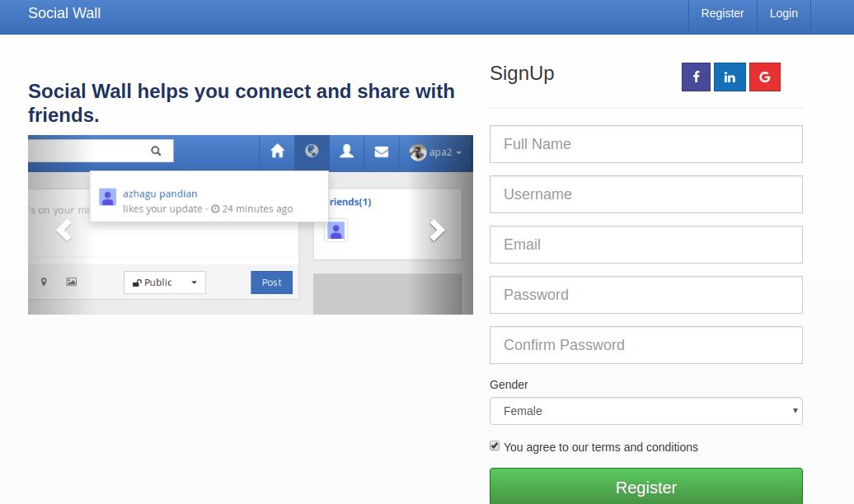
Task: Click the globe notifications icon
Action: point(312,152)
